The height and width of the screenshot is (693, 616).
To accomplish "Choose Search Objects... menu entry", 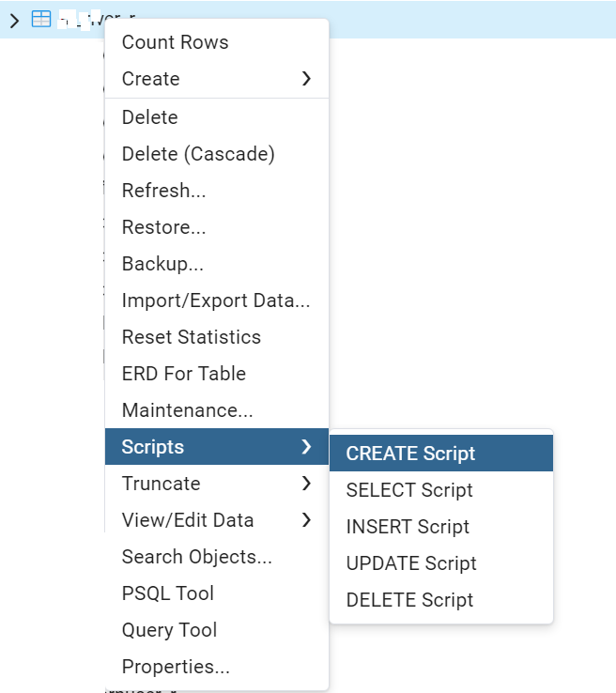I will point(217,557).
